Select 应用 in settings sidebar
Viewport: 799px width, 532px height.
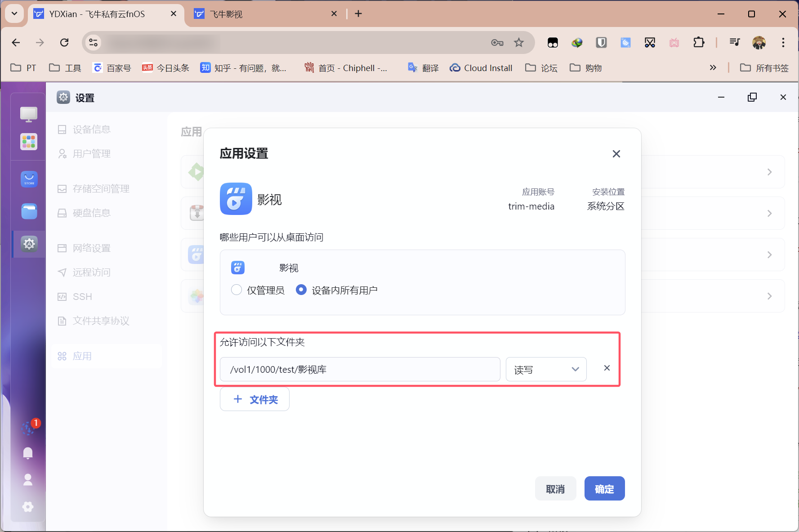click(107, 356)
